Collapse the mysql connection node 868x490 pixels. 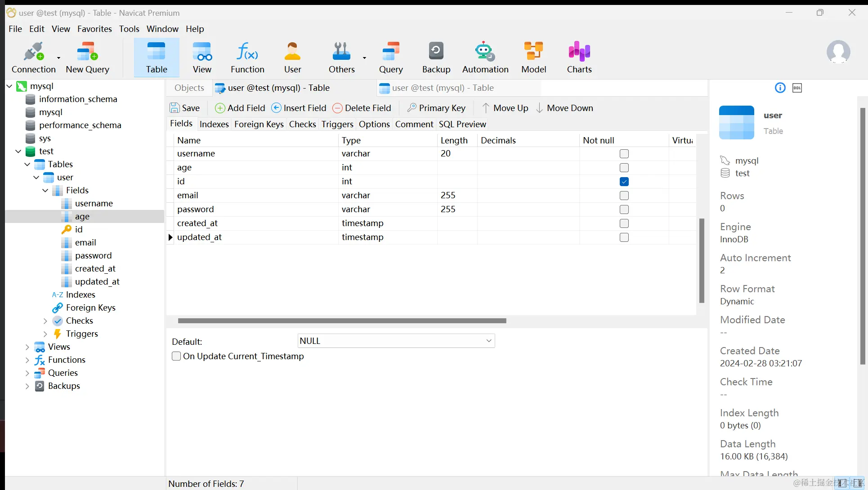tap(9, 86)
